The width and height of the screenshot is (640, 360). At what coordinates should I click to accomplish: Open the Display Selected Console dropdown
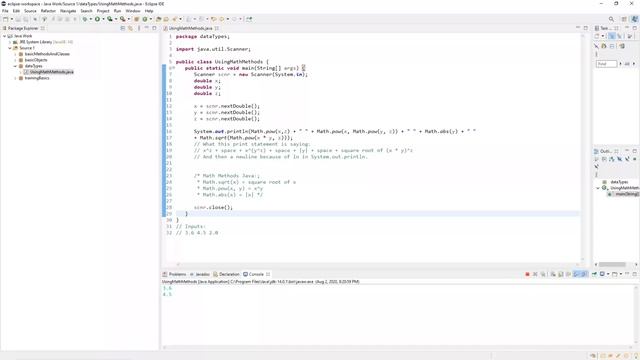click(608, 274)
